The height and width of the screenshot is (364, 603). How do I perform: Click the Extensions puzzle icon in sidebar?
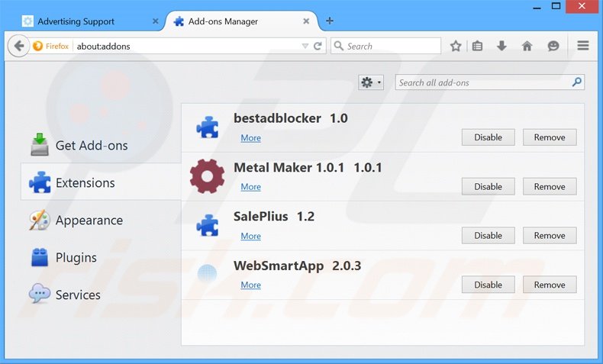tap(40, 182)
